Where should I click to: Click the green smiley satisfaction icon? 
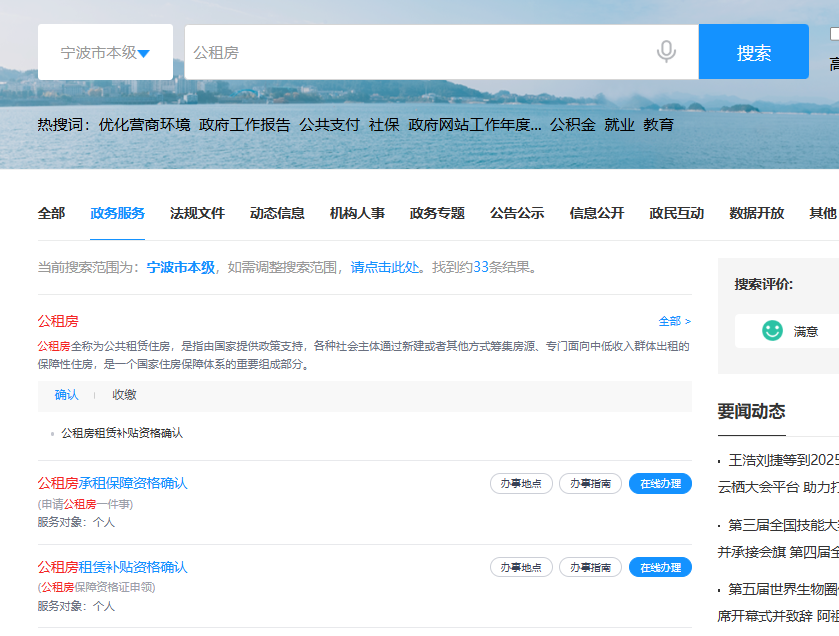tap(770, 330)
